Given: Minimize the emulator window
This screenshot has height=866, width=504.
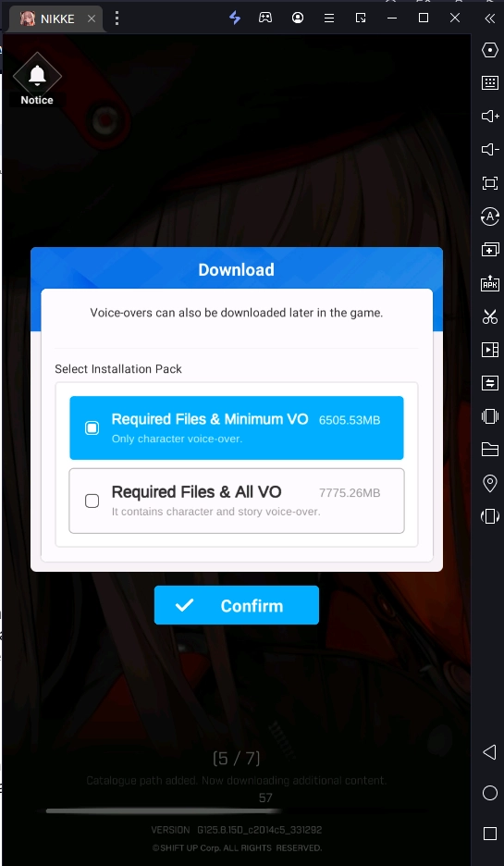Looking at the screenshot, I should point(392,19).
